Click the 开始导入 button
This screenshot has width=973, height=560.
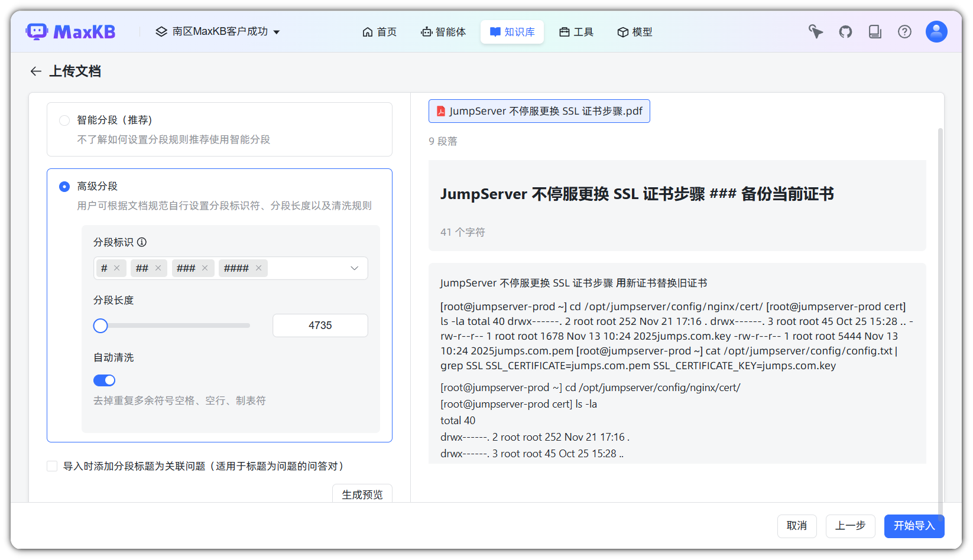pyautogui.click(x=914, y=526)
